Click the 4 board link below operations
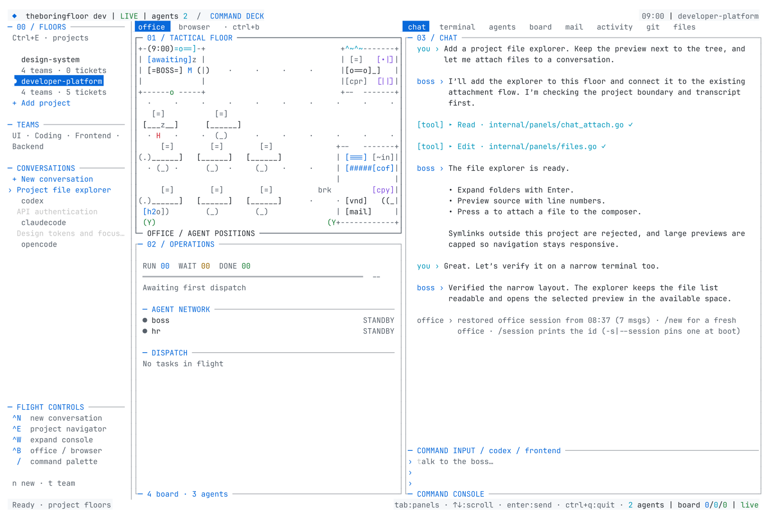Screen dimensions: 769x532 pos(163,494)
